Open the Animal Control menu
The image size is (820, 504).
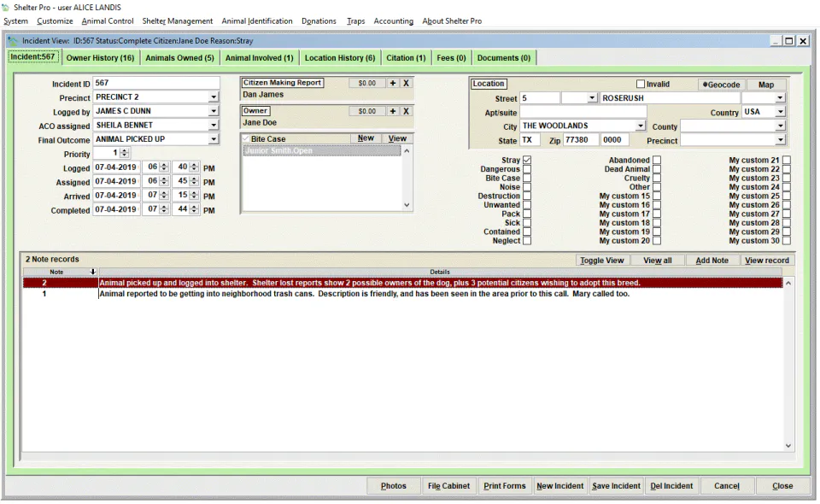pos(108,21)
